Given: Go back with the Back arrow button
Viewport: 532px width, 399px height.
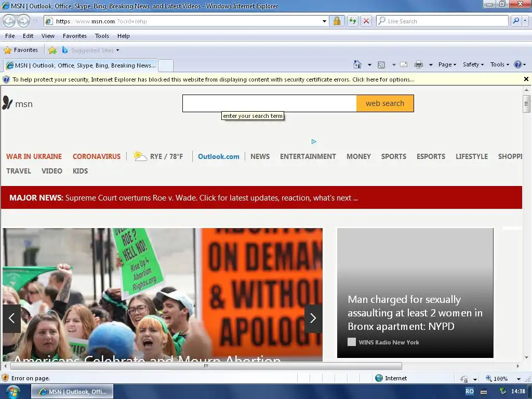Looking at the screenshot, I should click(x=9, y=21).
